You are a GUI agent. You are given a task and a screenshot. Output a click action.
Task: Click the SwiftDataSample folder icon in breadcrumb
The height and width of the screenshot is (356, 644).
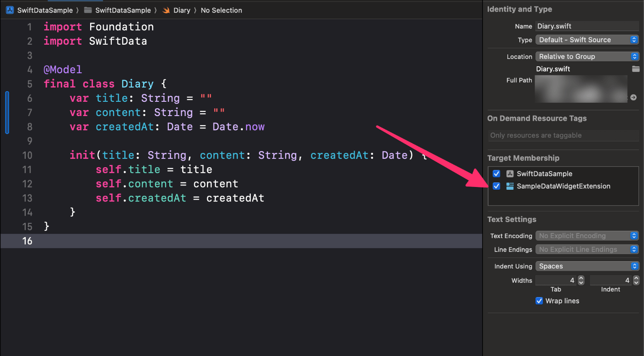point(88,10)
